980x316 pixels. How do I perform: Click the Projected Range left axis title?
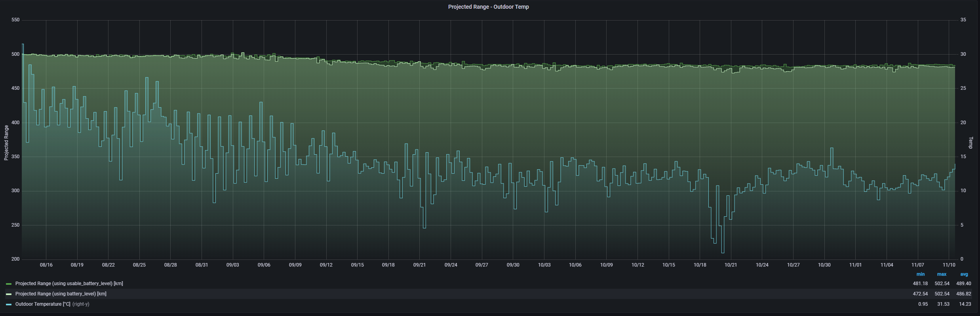pos(6,143)
